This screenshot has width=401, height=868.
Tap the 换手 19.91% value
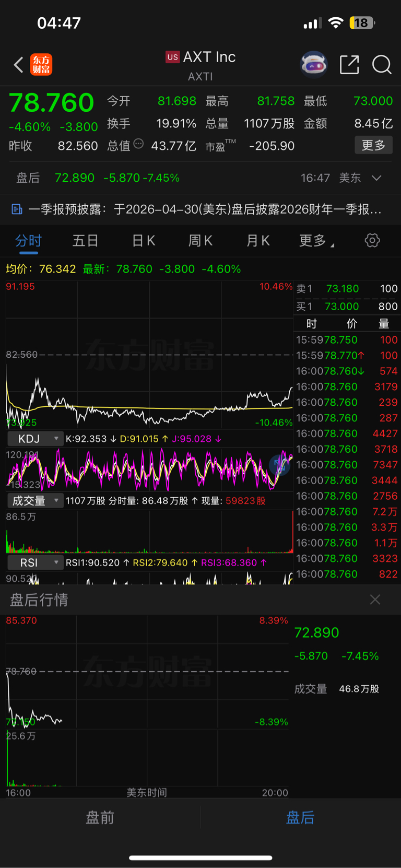click(176, 124)
